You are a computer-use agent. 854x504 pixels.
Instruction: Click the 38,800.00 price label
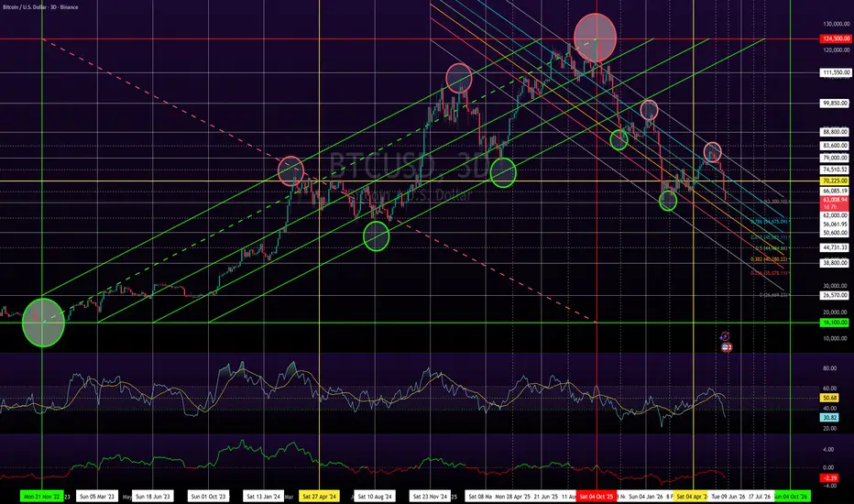click(836, 263)
